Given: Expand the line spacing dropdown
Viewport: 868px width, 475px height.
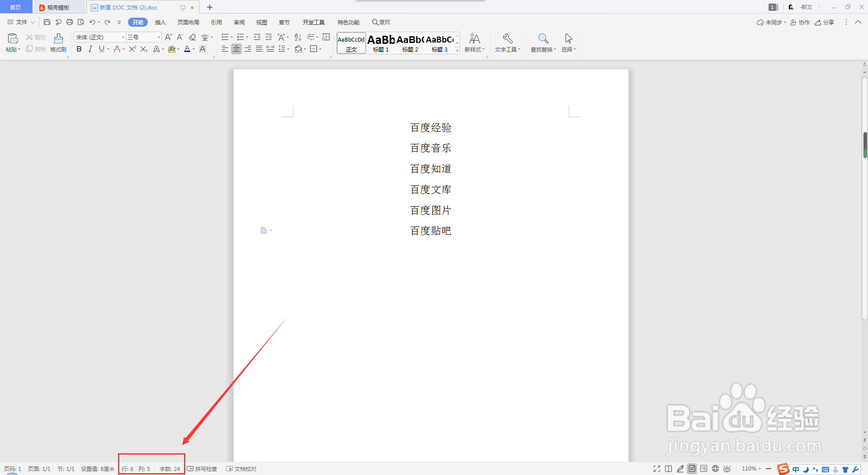Looking at the screenshot, I should tap(288, 49).
